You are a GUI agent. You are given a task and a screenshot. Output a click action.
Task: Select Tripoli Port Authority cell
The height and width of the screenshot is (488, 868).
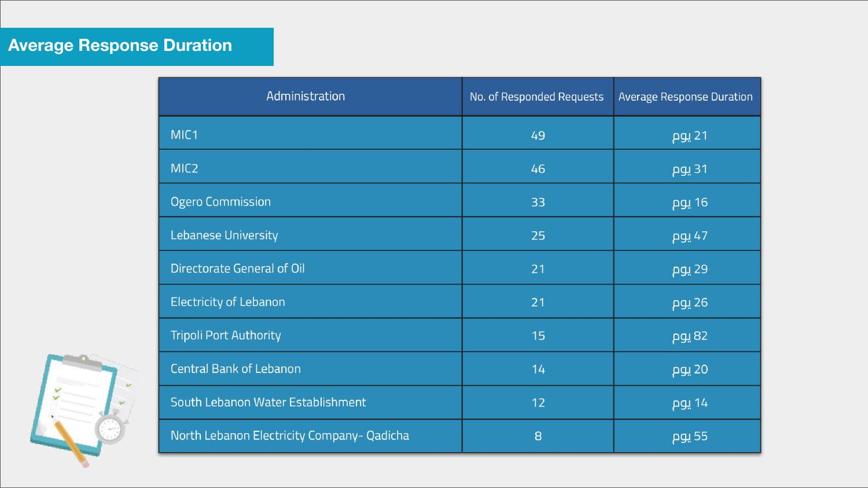point(310,335)
